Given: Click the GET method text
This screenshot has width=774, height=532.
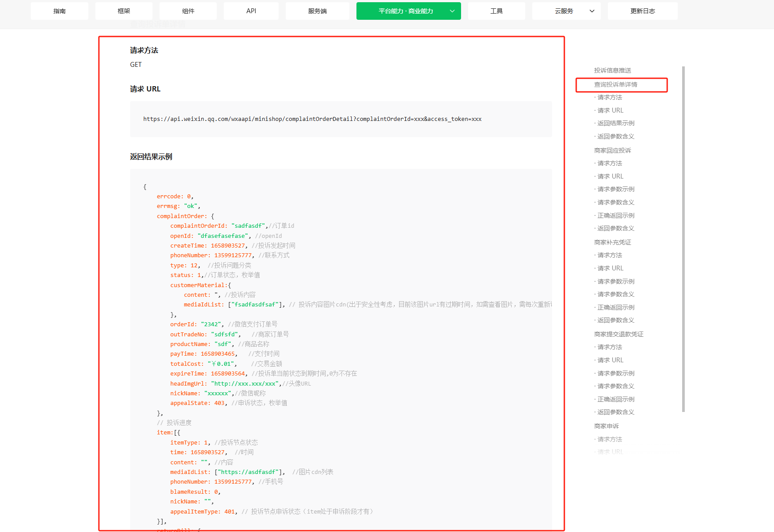Looking at the screenshot, I should tap(136, 65).
